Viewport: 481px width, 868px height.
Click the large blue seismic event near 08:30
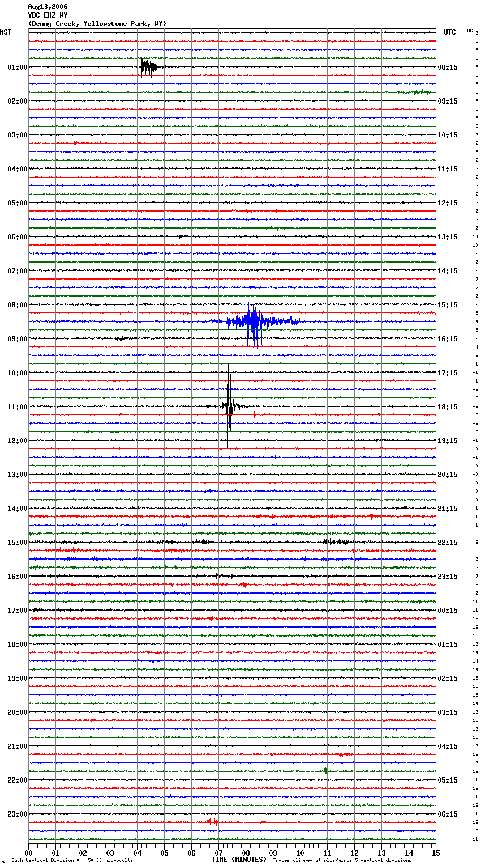255,321
